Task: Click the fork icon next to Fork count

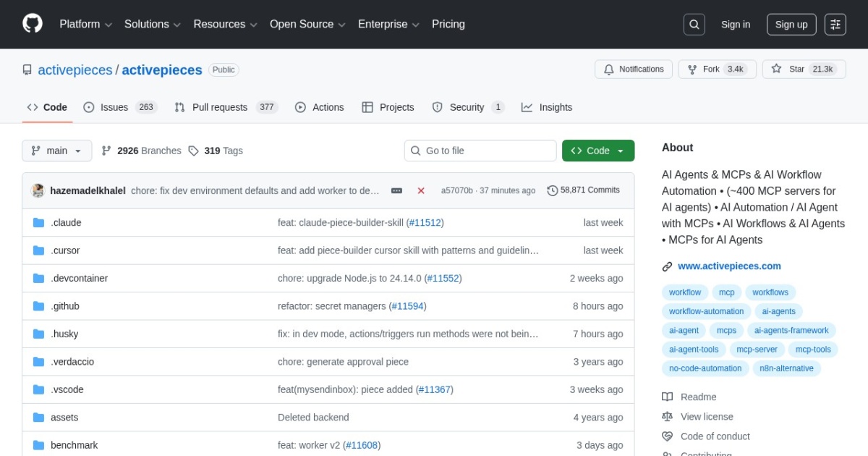Action: pyautogui.click(x=692, y=69)
